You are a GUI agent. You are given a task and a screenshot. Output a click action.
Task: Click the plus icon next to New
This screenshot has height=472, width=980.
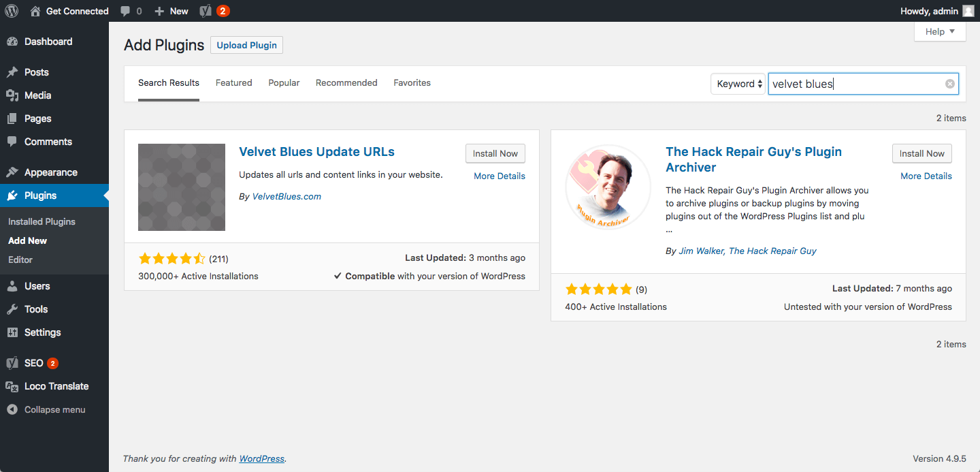159,11
